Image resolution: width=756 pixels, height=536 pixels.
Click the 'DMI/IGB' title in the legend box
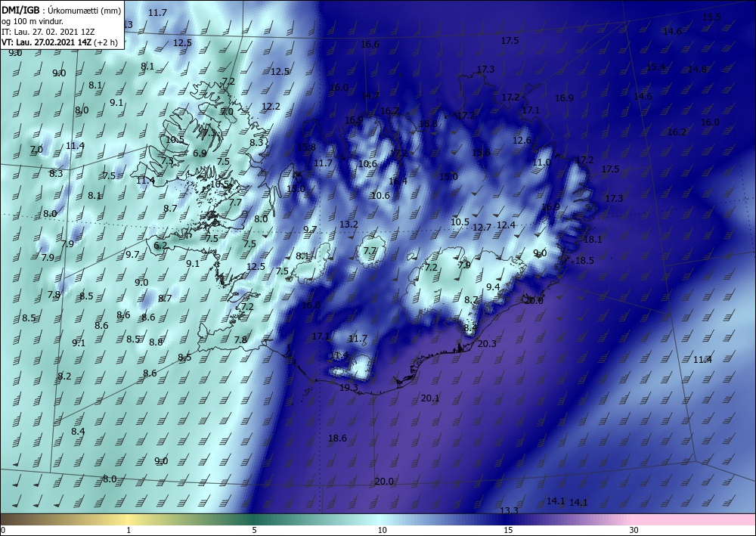[x=20, y=10]
